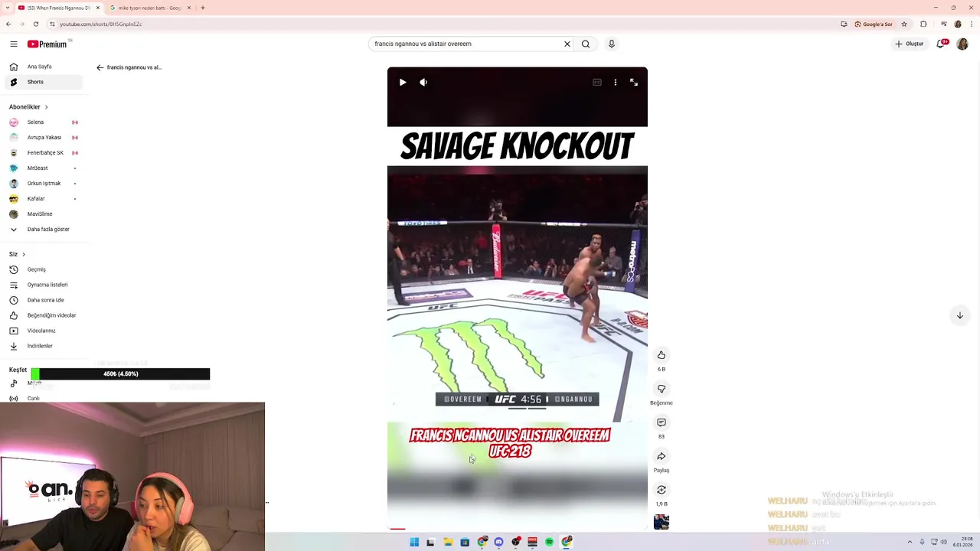Open File Explorer from the taskbar
This screenshot has height=551, width=980.
(448, 542)
